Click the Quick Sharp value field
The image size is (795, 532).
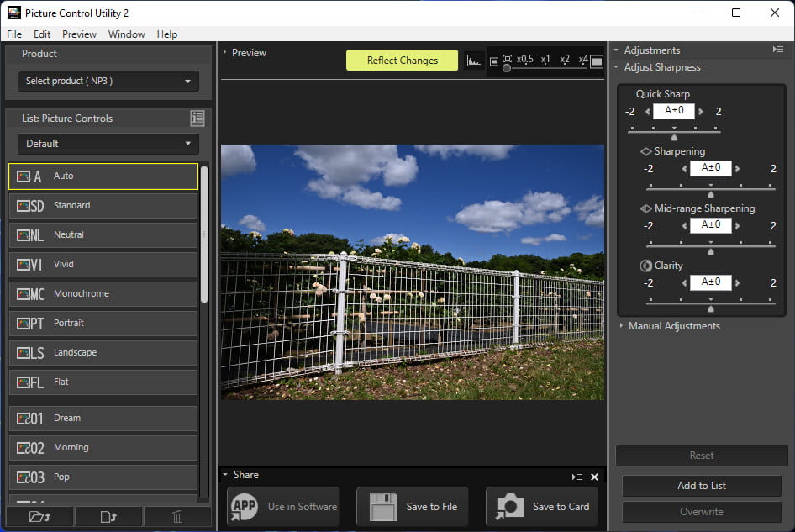click(x=674, y=111)
